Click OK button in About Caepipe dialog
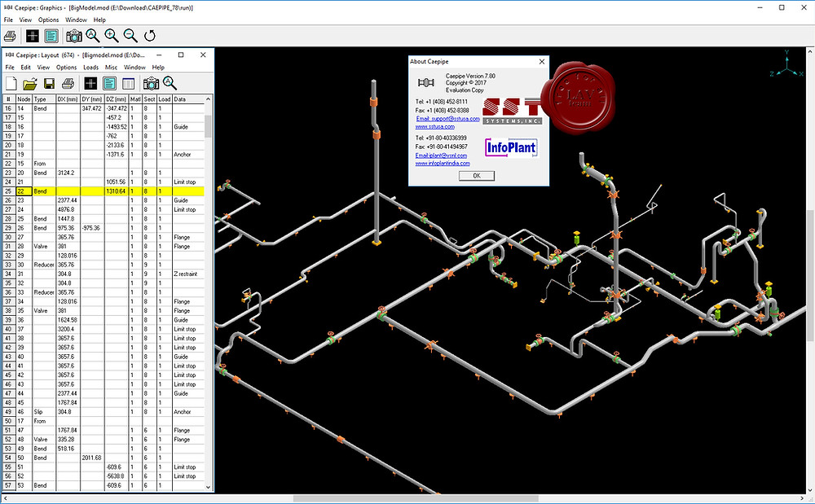The image size is (815, 504). (477, 176)
